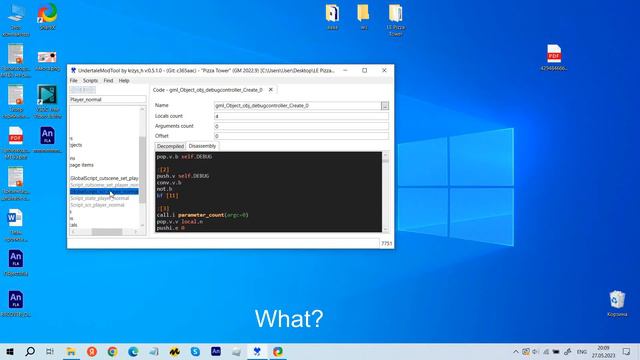Select the bottom-most Animate FLA file on desktop

point(16,303)
